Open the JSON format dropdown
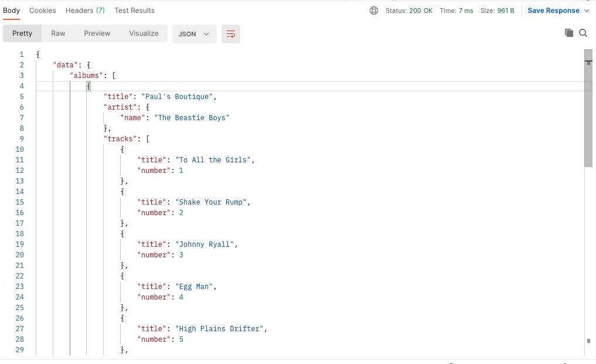Image resolution: width=596 pixels, height=364 pixels. (x=194, y=34)
